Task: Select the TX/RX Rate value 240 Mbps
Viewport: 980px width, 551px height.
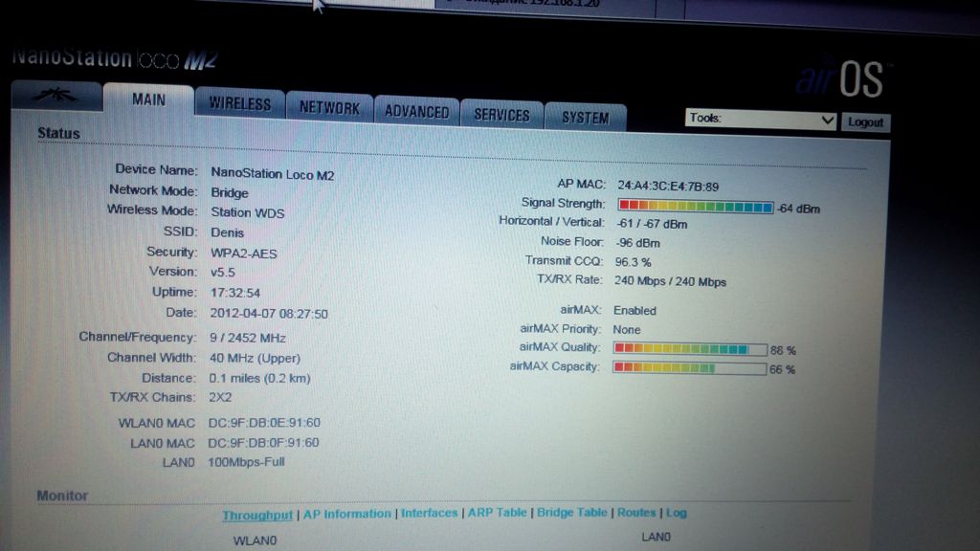Action: tap(670, 282)
